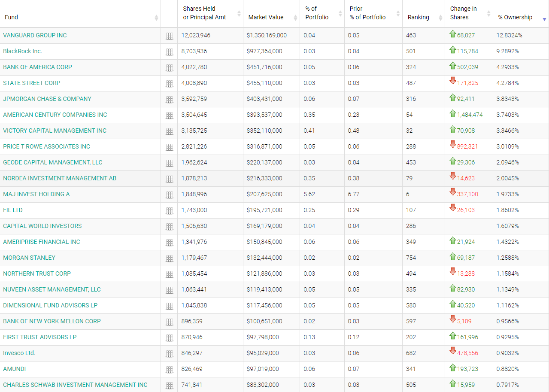Open the grid icon in the Invesco Ltd. row
The height and width of the screenshot is (392, 549).
coord(170,354)
